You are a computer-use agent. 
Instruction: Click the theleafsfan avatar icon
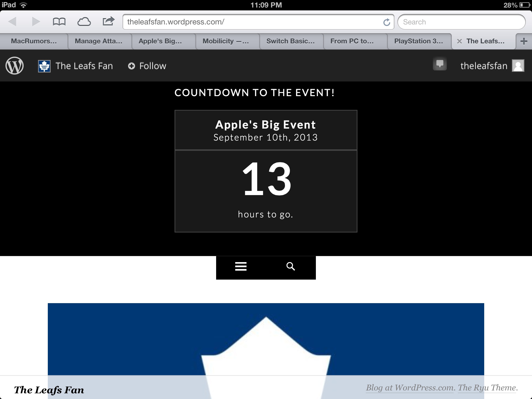(x=518, y=66)
